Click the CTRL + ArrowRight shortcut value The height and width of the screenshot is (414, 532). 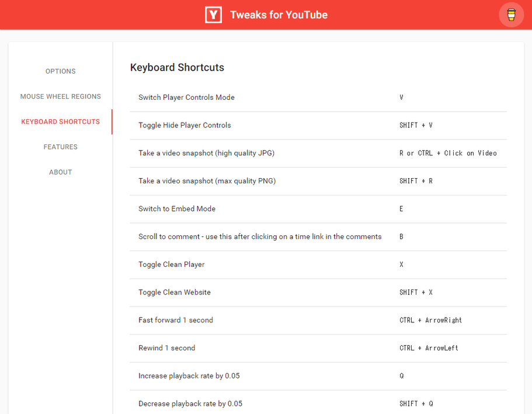click(x=430, y=320)
